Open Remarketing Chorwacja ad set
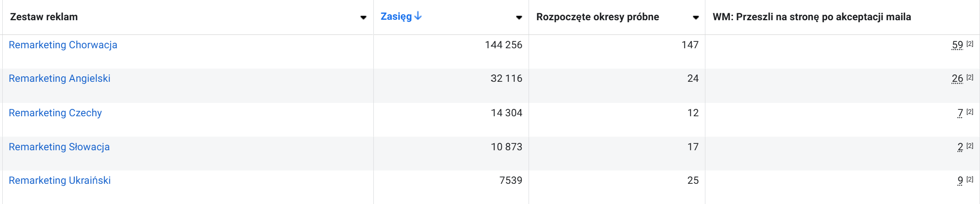Image resolution: width=980 pixels, height=204 pixels. tap(63, 45)
